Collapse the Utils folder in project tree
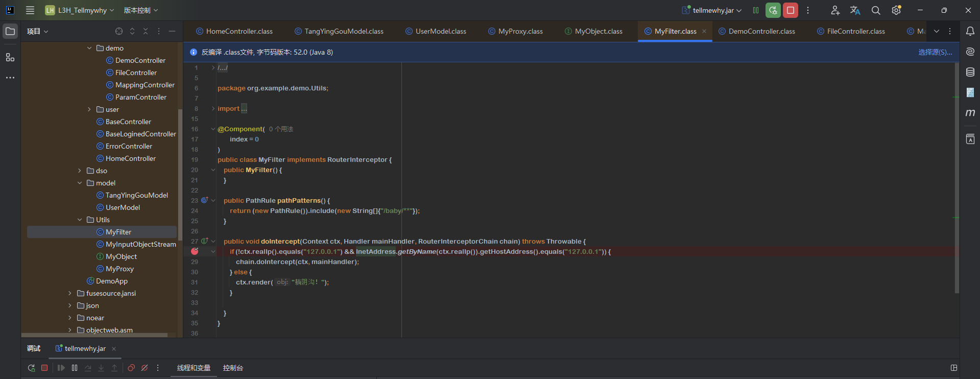980x379 pixels. (80, 220)
